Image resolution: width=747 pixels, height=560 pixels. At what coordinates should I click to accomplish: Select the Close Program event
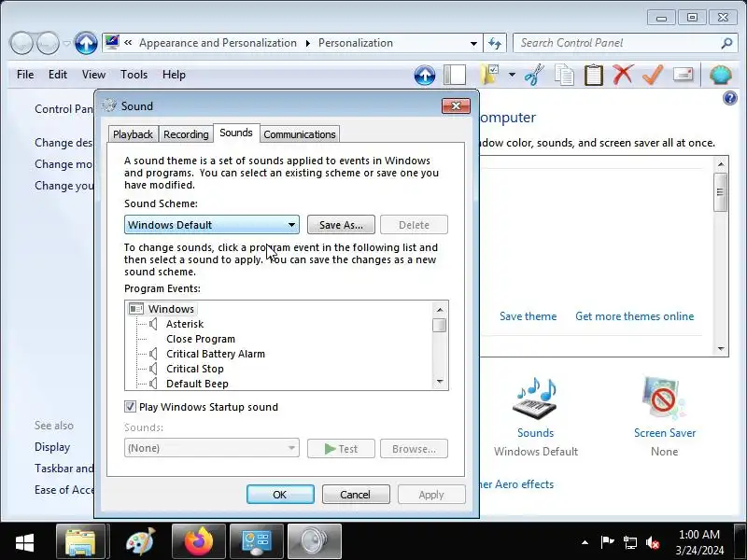[201, 339]
